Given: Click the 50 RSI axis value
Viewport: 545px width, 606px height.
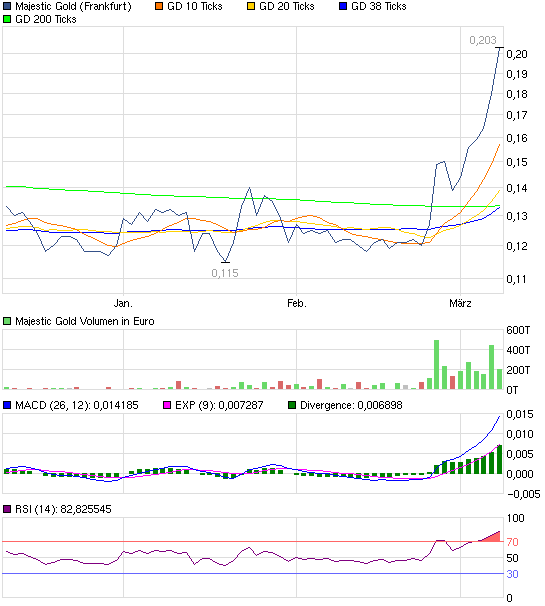Looking at the screenshot, I should pyautogui.click(x=513, y=558).
